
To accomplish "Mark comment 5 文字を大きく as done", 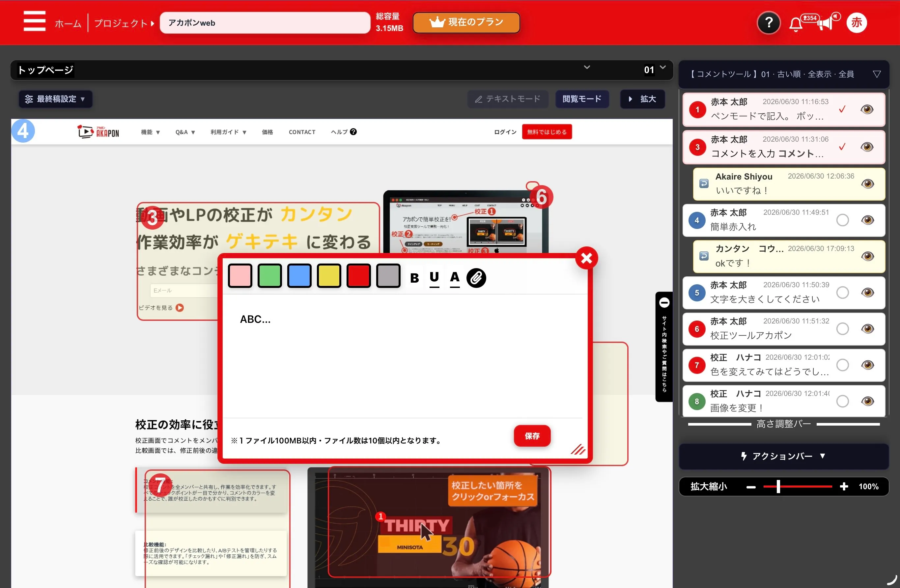I will [842, 292].
